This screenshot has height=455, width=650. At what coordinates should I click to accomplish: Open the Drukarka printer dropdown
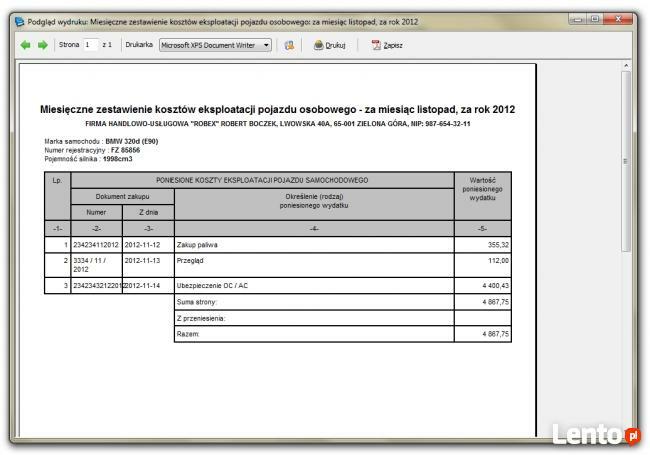tap(215, 45)
